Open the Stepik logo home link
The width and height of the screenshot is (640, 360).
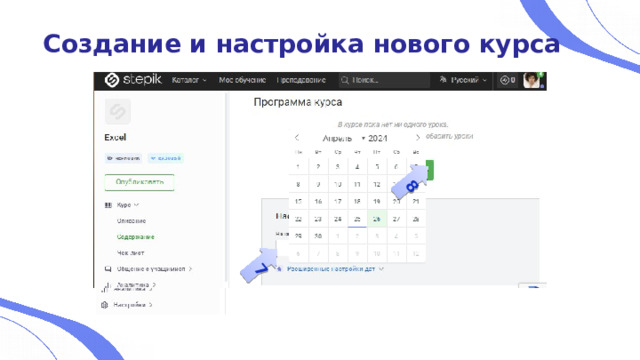coord(133,80)
